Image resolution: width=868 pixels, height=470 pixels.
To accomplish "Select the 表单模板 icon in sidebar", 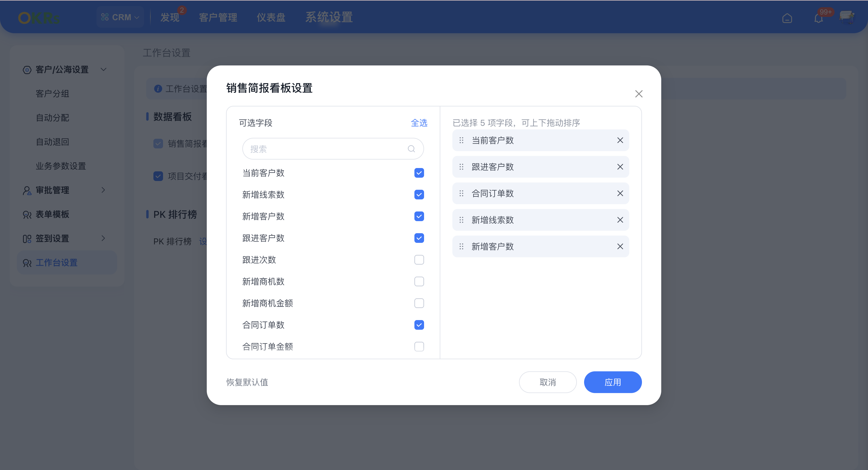I will [27, 214].
